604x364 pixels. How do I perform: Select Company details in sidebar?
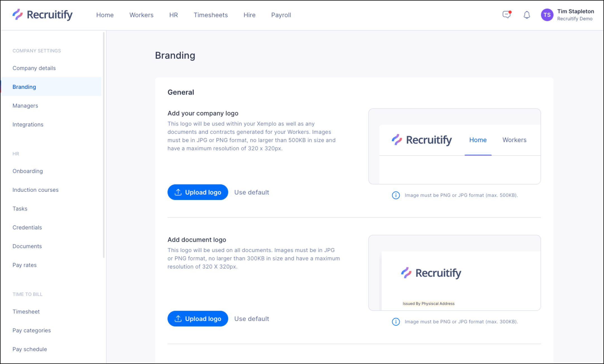(34, 68)
